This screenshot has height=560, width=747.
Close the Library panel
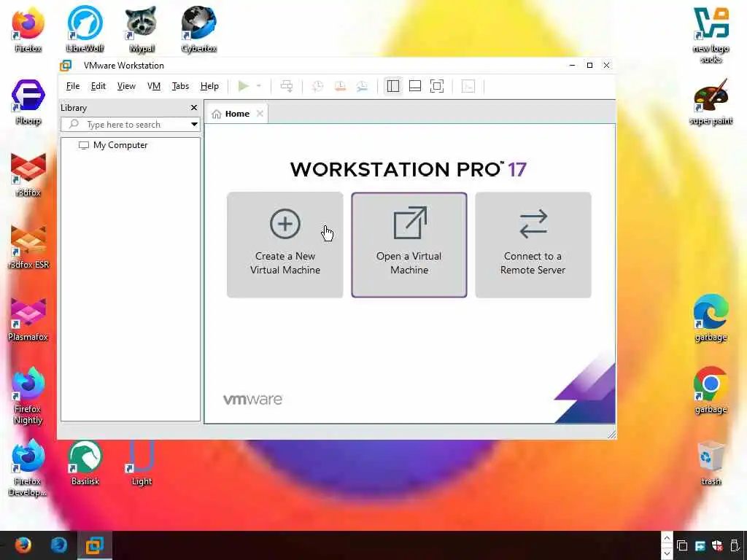[x=194, y=108]
